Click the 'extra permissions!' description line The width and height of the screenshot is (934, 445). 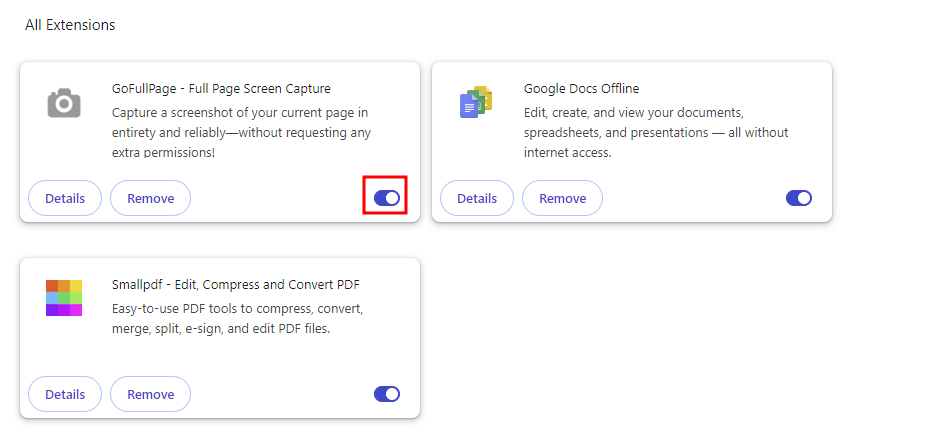[163, 153]
